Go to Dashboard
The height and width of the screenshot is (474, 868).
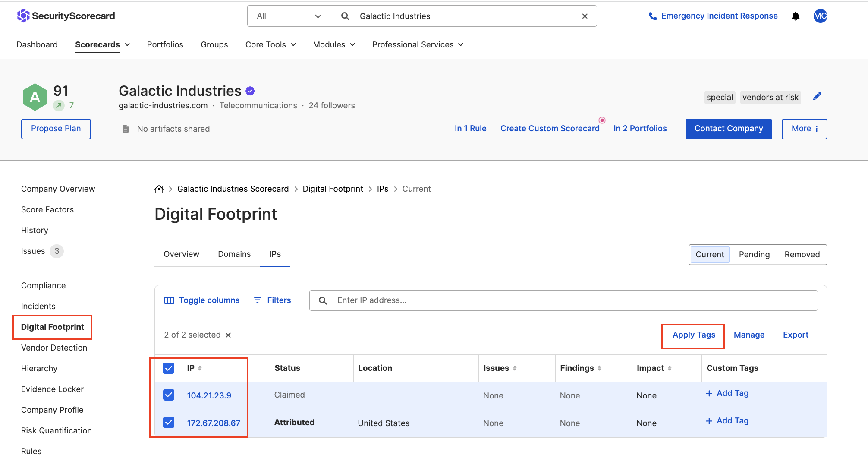37,45
